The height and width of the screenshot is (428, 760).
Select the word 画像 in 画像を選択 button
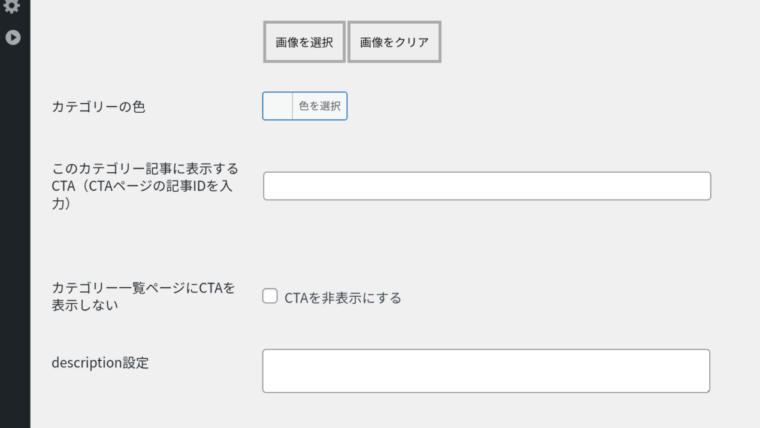tap(286, 42)
